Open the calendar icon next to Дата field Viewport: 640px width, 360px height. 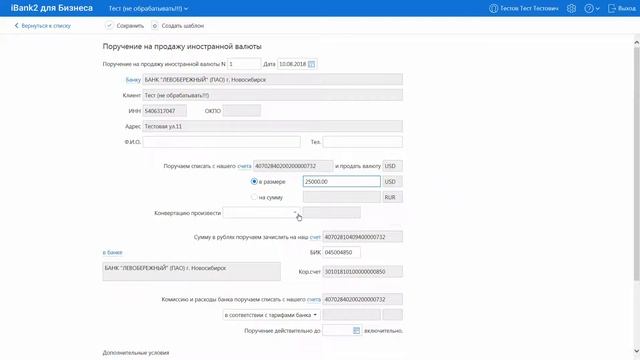[x=311, y=64]
